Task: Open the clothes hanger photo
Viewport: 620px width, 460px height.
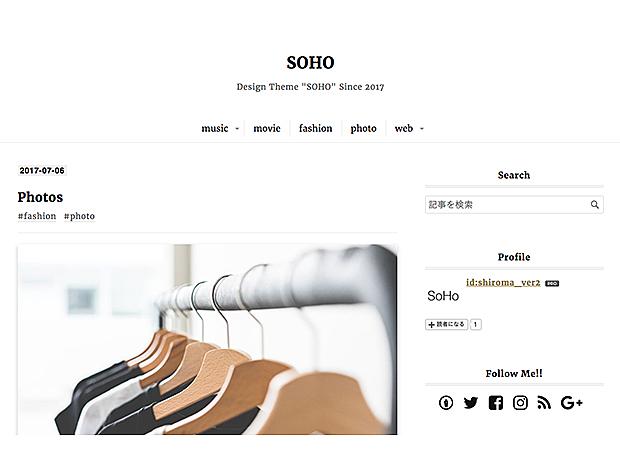Action: tap(207, 339)
